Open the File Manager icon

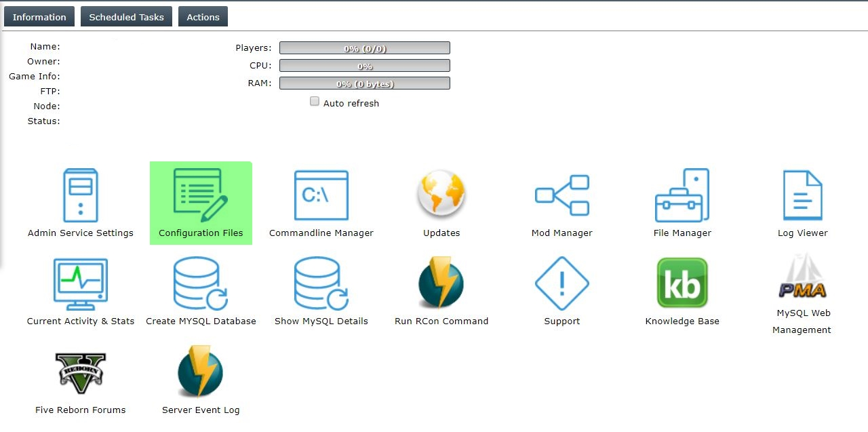tap(682, 196)
